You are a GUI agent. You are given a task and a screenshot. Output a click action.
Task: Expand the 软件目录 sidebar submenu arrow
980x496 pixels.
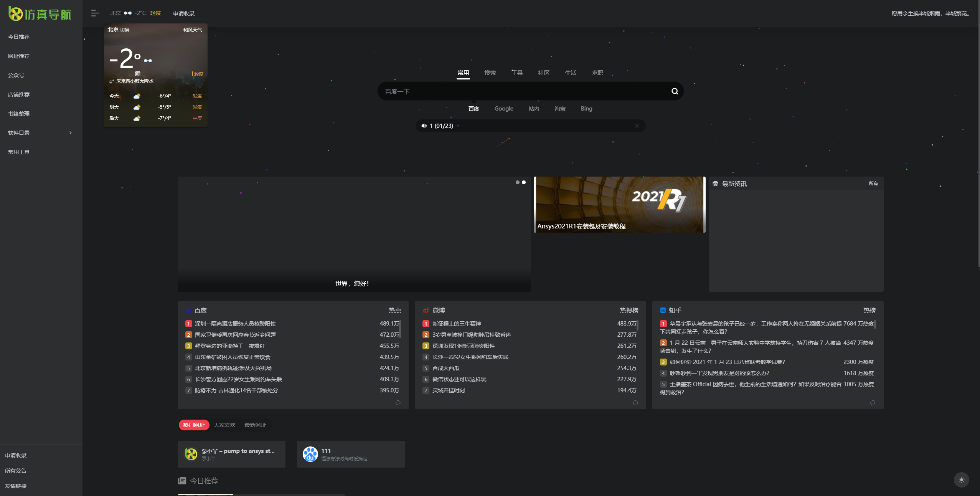tap(71, 133)
